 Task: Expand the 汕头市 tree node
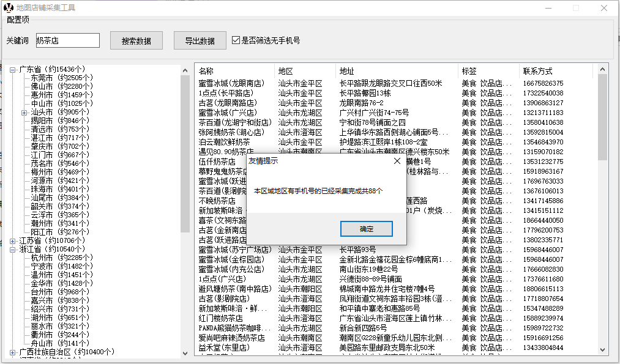(24, 113)
